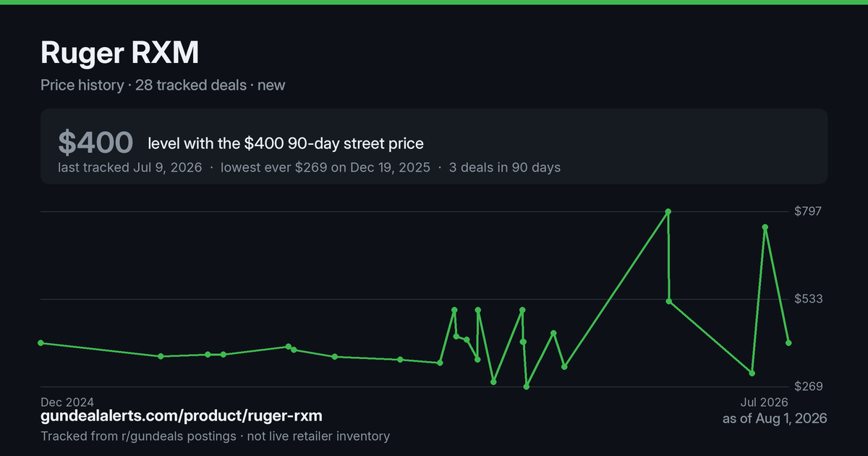Click the second-highest peak point near Jul 2026
Image resolution: width=868 pixels, height=456 pixels.
click(765, 227)
